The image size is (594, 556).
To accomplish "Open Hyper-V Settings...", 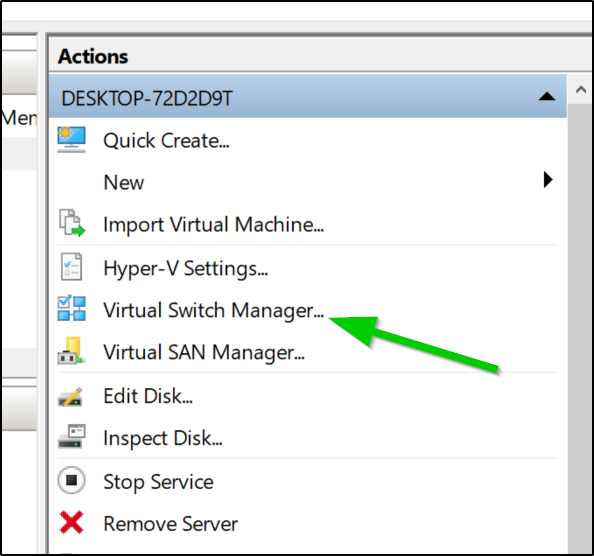I will 186,269.
